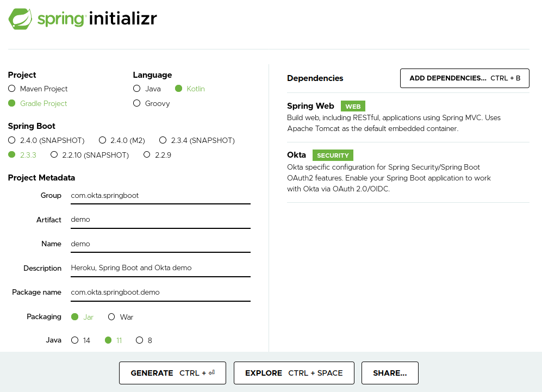Screen dimensions: 542x392
Task: Choose Java version 8
Action: tap(139, 340)
